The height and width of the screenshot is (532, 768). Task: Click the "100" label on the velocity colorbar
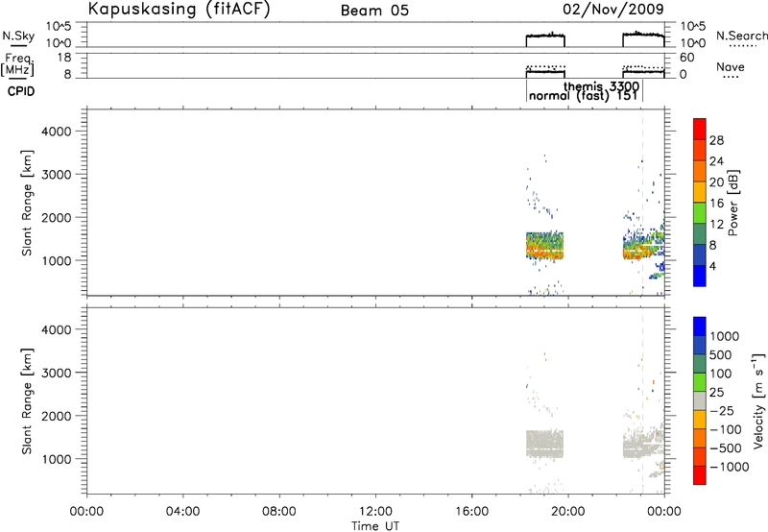(x=721, y=374)
